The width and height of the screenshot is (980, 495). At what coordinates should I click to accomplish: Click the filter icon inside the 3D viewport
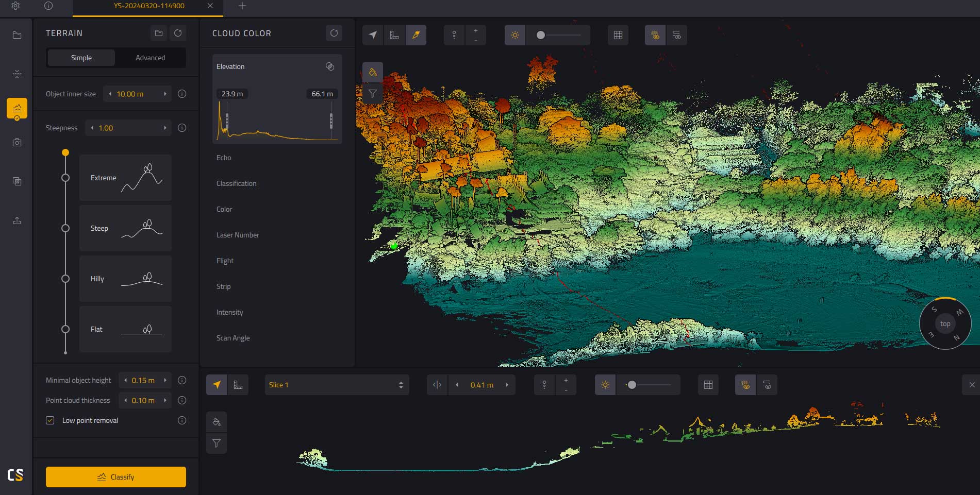click(x=372, y=94)
